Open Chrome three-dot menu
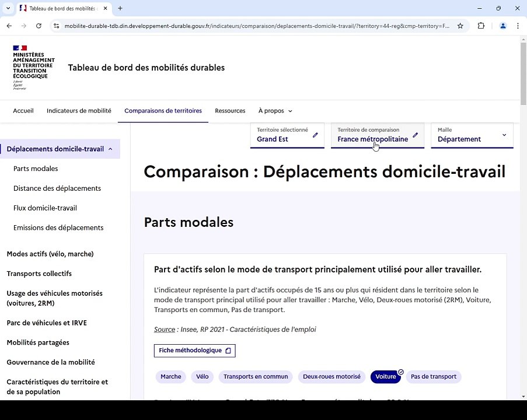The image size is (527, 420). click(518, 26)
